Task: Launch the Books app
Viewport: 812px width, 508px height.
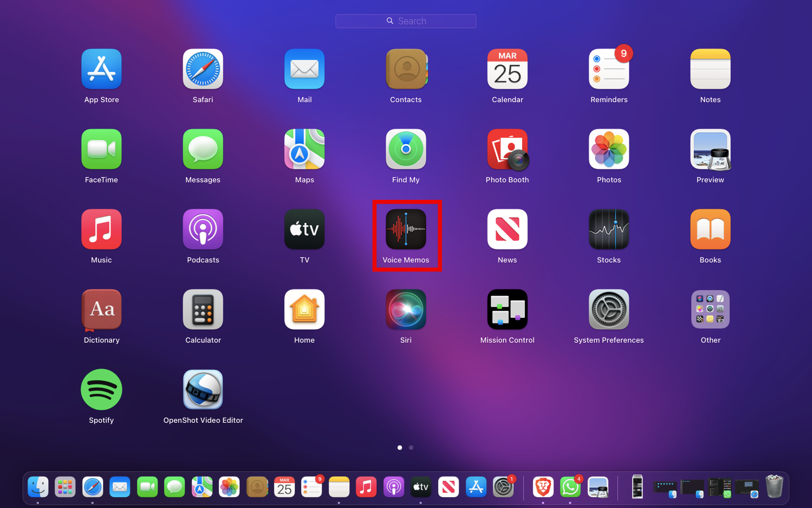Action: coord(710,230)
